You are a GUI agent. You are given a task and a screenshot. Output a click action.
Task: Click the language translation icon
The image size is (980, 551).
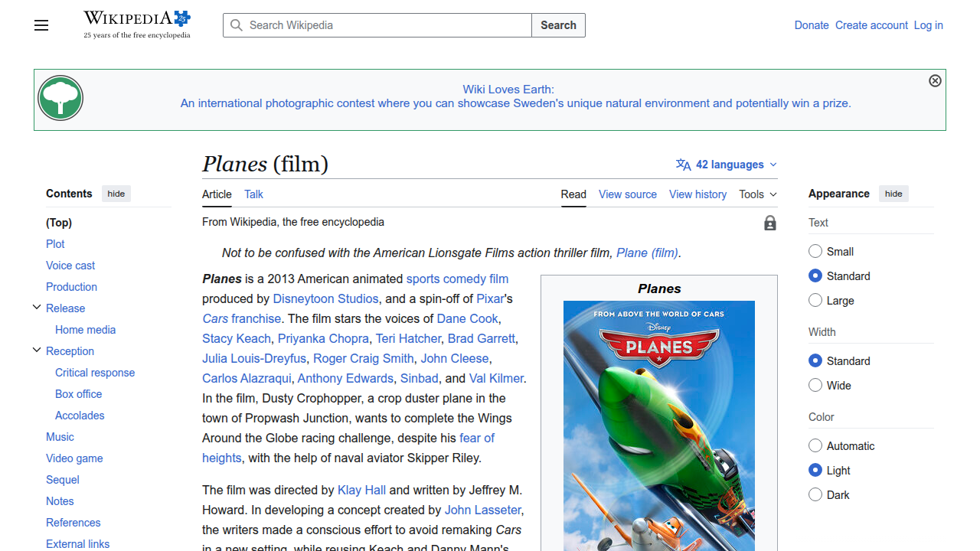pos(683,165)
